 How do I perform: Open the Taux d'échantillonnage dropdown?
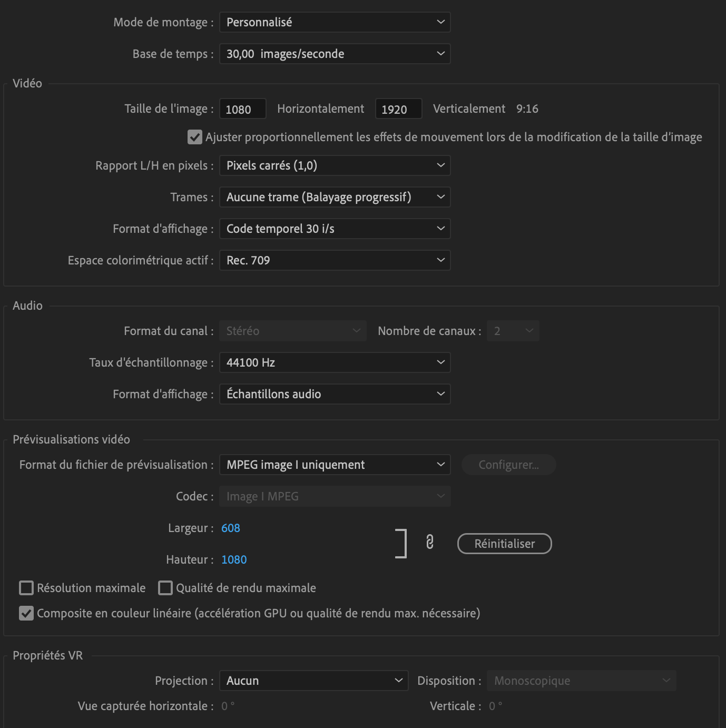[335, 362]
